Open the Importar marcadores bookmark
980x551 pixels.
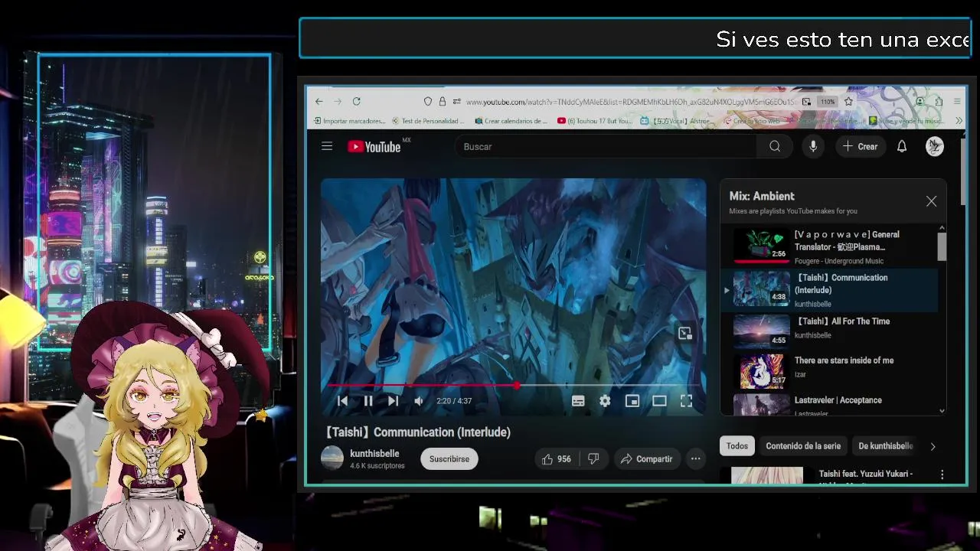coord(350,121)
